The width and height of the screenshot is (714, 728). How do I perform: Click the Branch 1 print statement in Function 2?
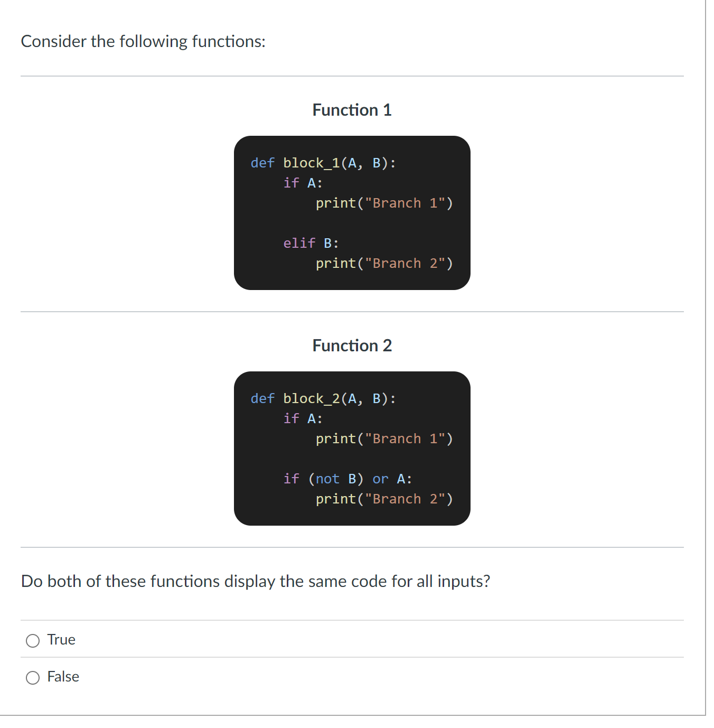pyautogui.click(x=384, y=438)
